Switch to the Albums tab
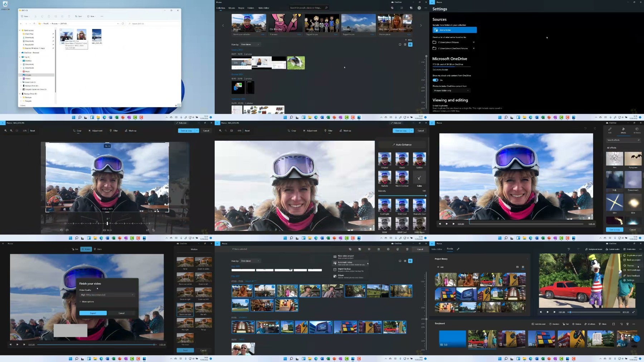The image size is (644, 362). [x=231, y=8]
